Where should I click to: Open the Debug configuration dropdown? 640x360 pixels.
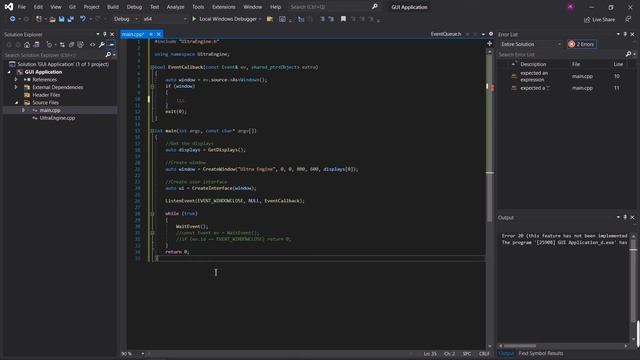[x=126, y=19]
